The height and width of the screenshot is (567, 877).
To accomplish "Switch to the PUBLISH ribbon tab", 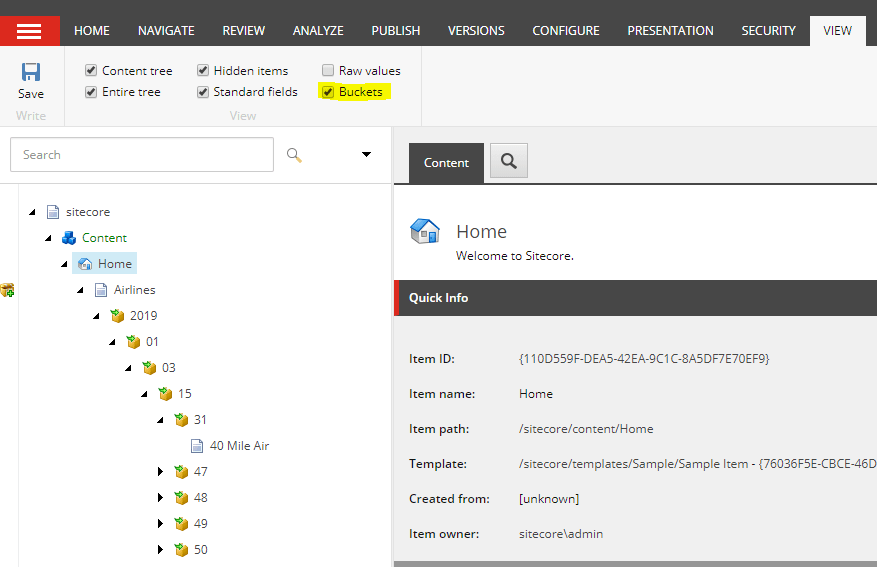I will 396,31.
